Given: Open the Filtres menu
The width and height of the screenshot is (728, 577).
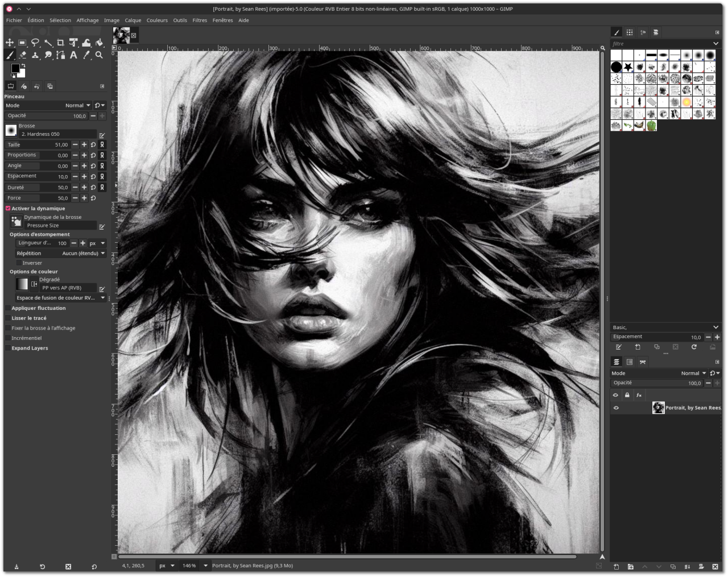Looking at the screenshot, I should [200, 20].
